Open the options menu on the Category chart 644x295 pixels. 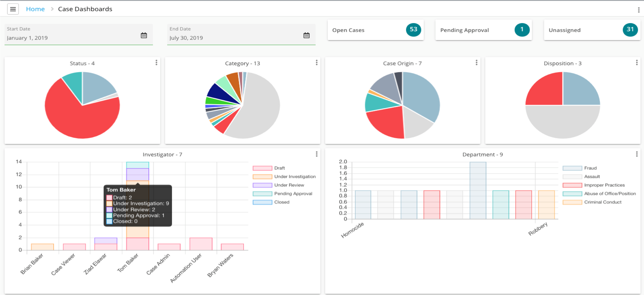[316, 63]
